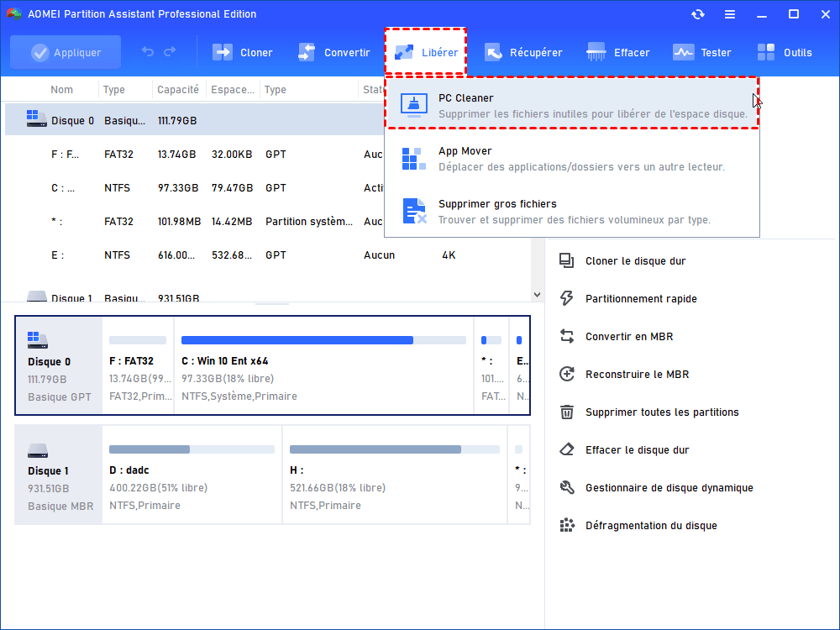The height and width of the screenshot is (630, 840).
Task: Choose Cloner le disque dur
Action: (x=635, y=261)
